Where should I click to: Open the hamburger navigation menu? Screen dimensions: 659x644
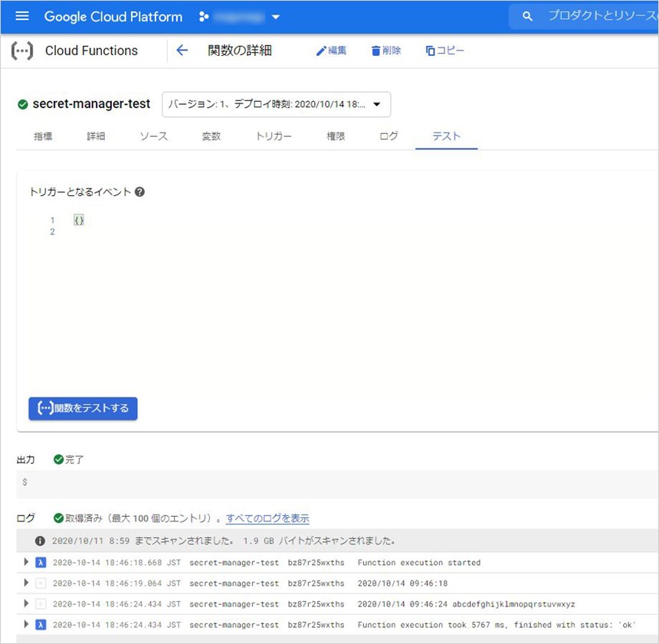coord(22,16)
